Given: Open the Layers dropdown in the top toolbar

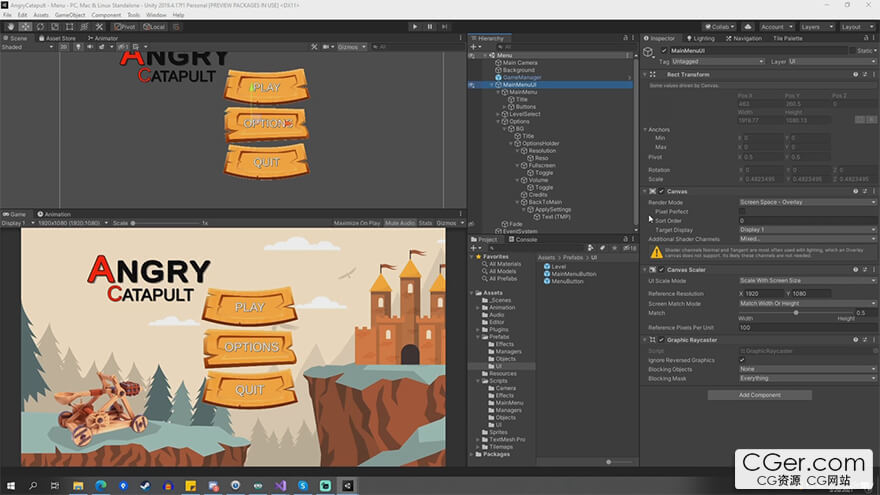Looking at the screenshot, I should [816, 27].
